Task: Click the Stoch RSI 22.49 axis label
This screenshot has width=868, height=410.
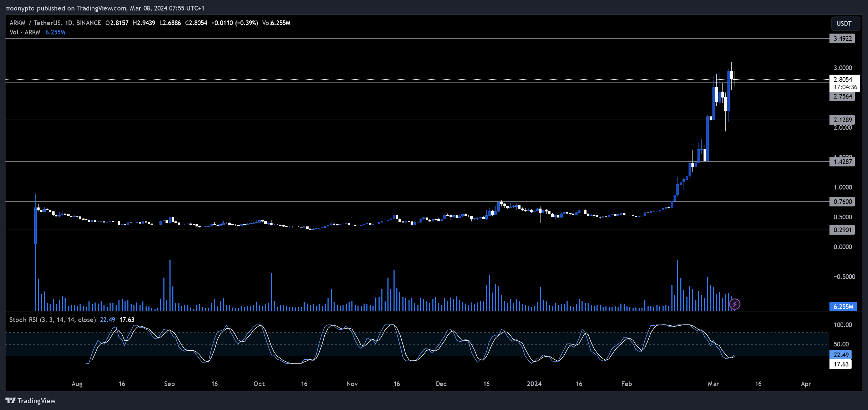Action: click(841, 355)
